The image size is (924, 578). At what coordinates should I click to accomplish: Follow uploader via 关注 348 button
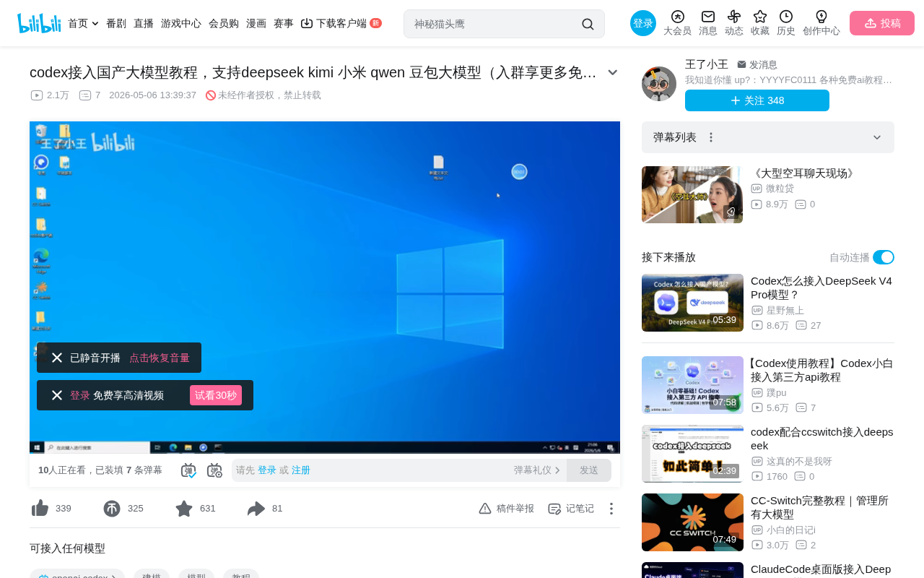pos(757,100)
